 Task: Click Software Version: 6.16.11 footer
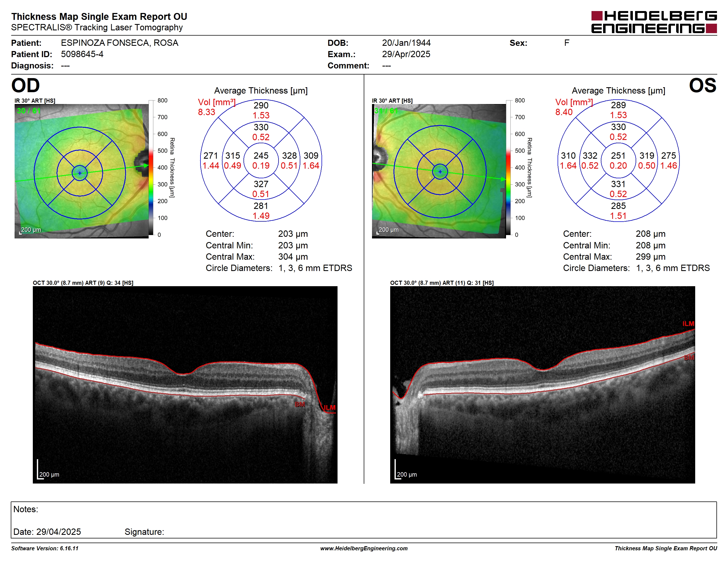[x=45, y=548]
